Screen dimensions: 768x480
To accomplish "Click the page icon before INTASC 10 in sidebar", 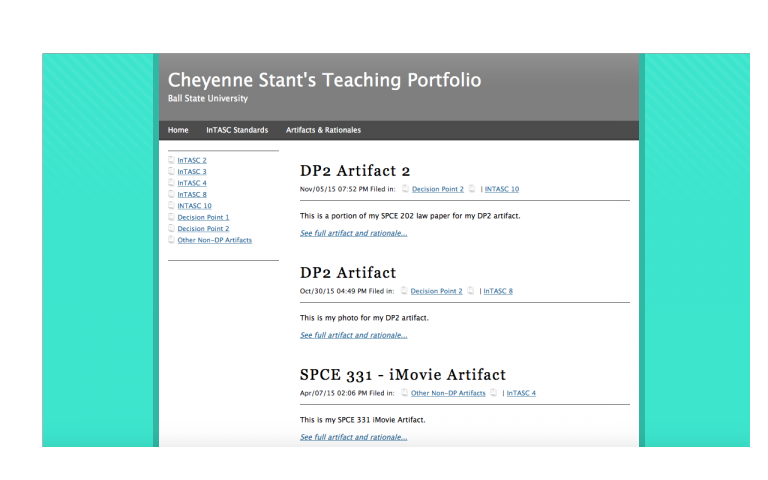I will [171, 206].
